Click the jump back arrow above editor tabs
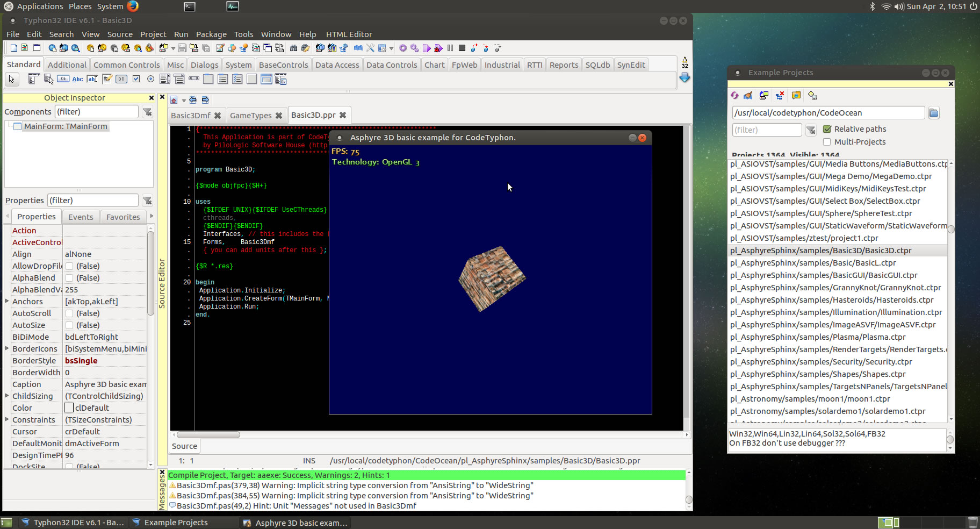This screenshot has width=980, height=529. click(x=192, y=100)
